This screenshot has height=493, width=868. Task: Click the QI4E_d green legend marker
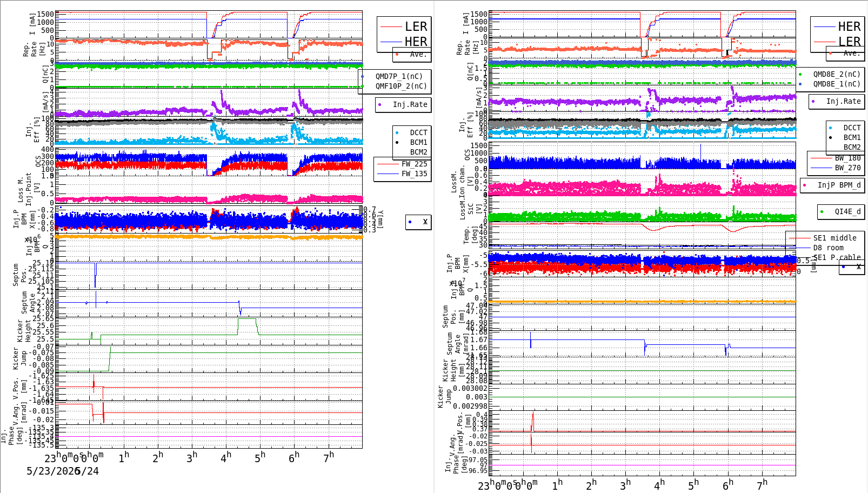(822, 212)
